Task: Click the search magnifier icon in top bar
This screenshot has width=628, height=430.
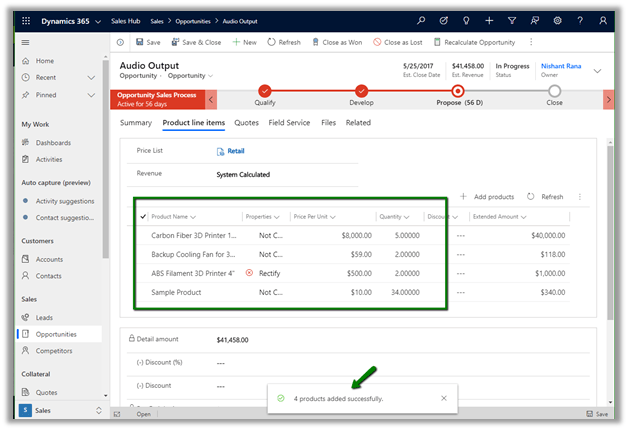Action: pos(421,21)
